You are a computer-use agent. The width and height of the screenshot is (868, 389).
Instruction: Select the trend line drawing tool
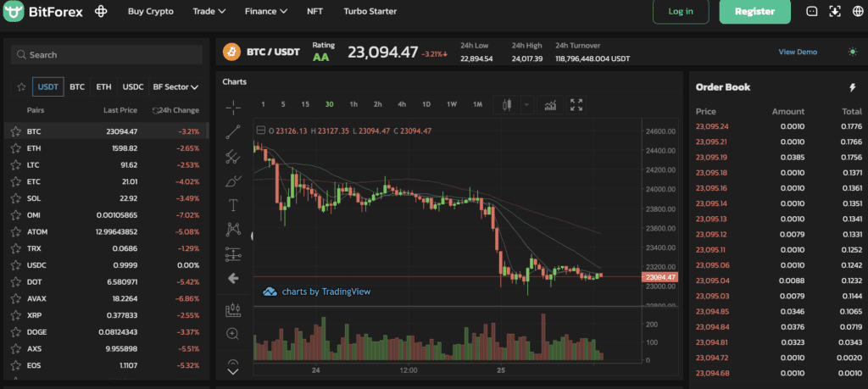click(233, 131)
